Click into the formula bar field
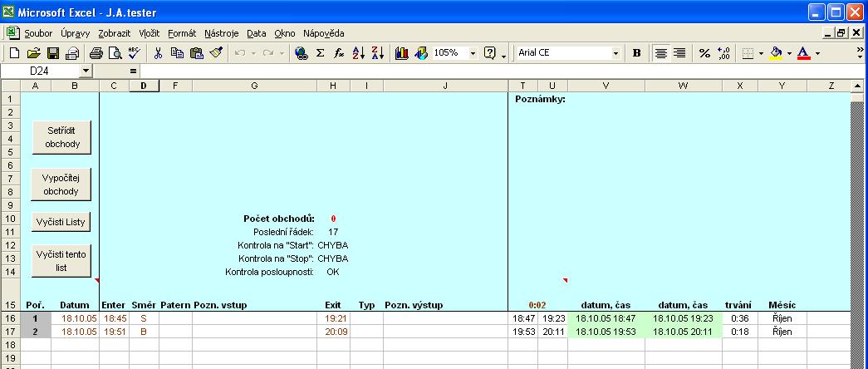The width and height of the screenshot is (868, 369). 503,71
